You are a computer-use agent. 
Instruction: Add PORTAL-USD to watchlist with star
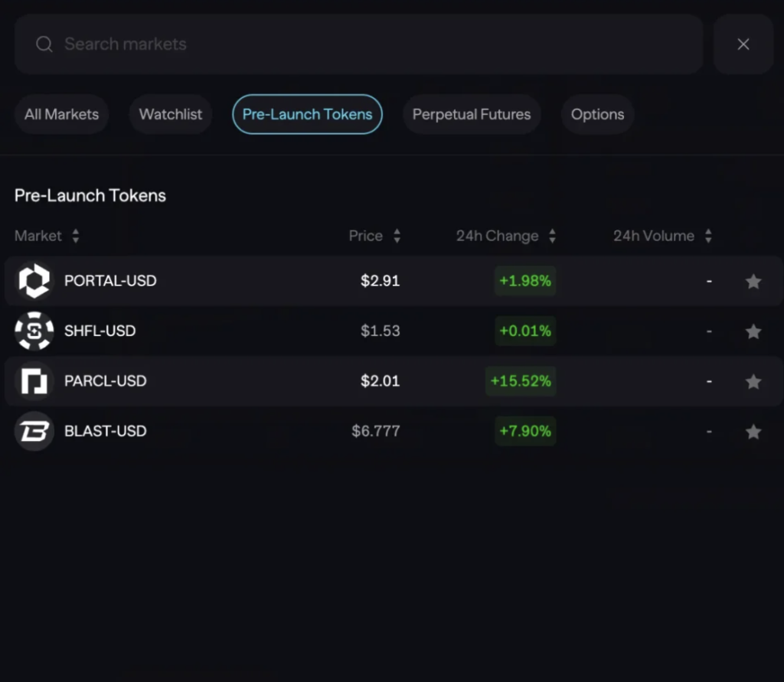coord(753,282)
